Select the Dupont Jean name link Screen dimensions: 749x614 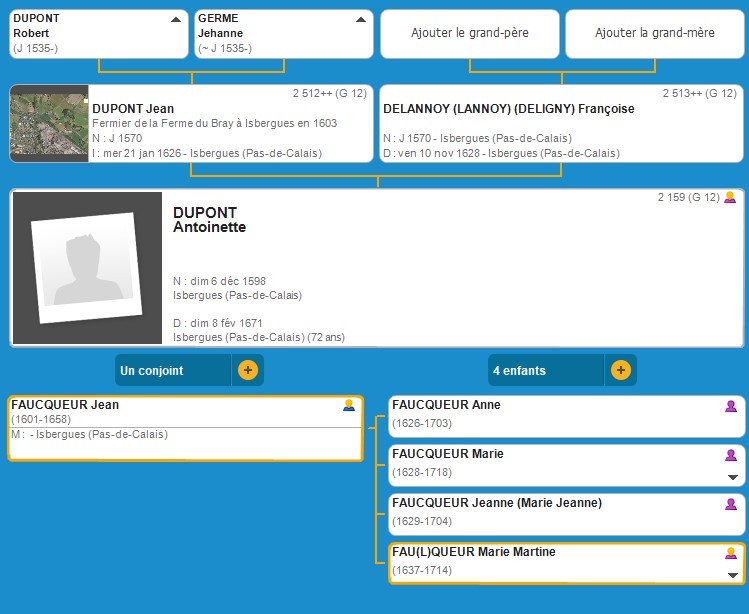pyautogui.click(x=133, y=109)
